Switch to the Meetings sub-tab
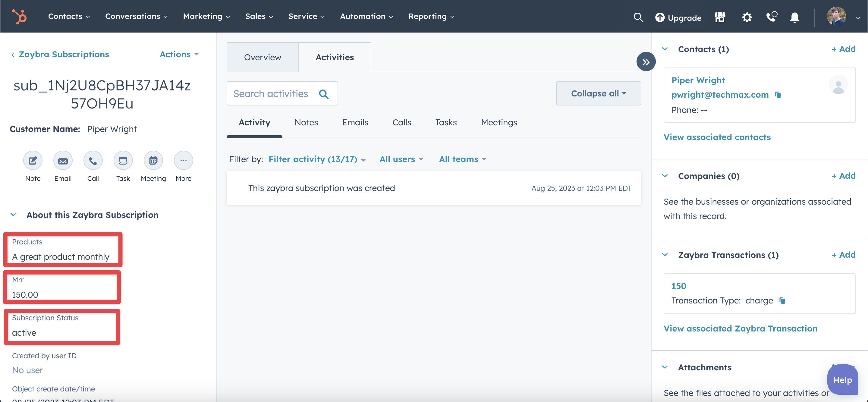 click(499, 123)
